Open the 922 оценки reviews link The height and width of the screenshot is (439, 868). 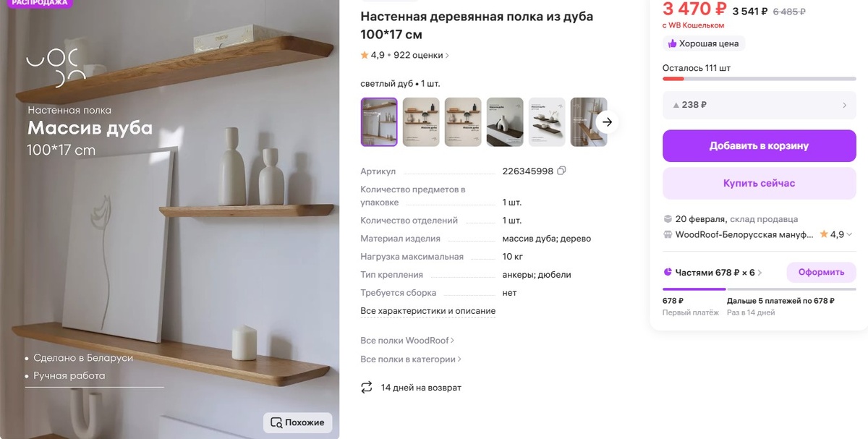click(421, 55)
